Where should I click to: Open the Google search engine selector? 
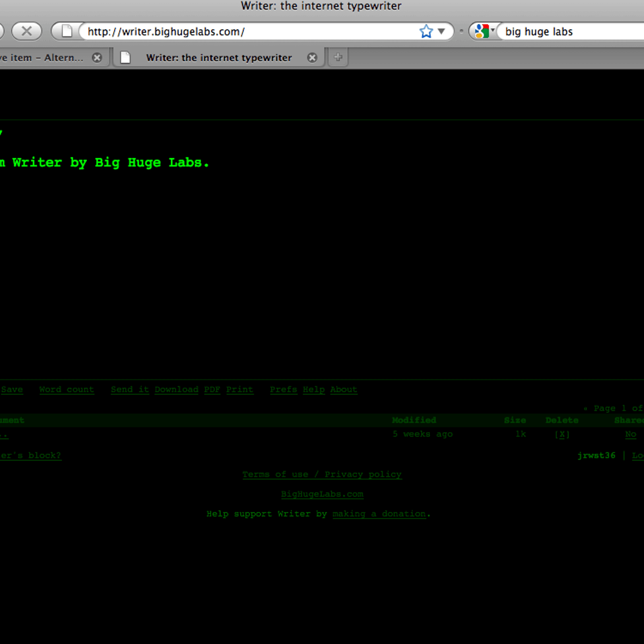tap(484, 31)
